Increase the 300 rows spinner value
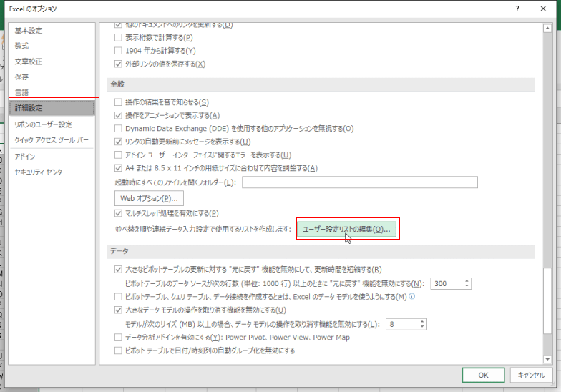Screen dimensions: 561x392 tap(467, 281)
